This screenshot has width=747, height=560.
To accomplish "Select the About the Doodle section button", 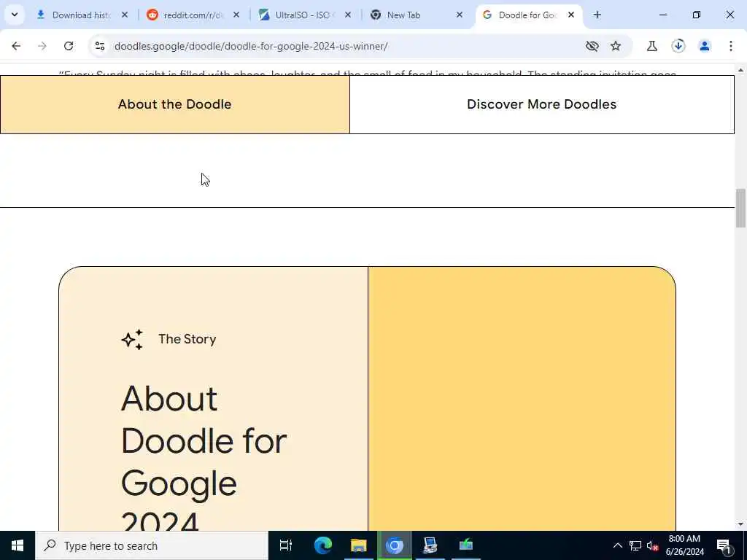I will tap(175, 104).
